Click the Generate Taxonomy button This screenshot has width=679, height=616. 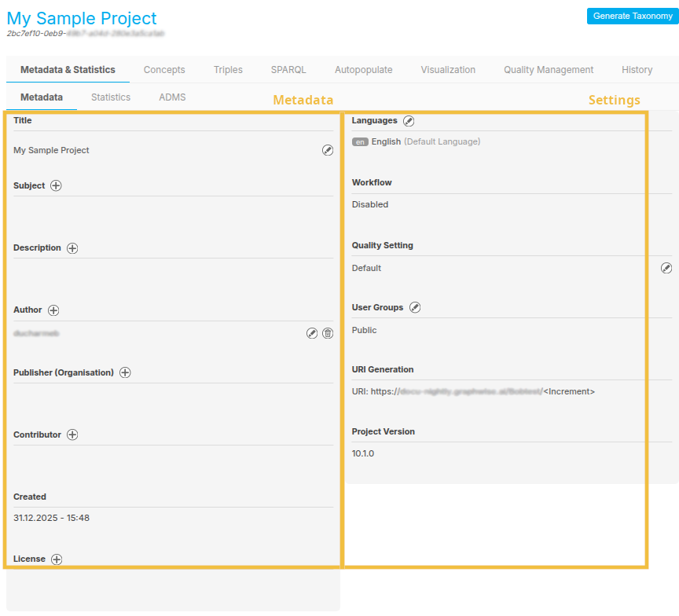(632, 16)
